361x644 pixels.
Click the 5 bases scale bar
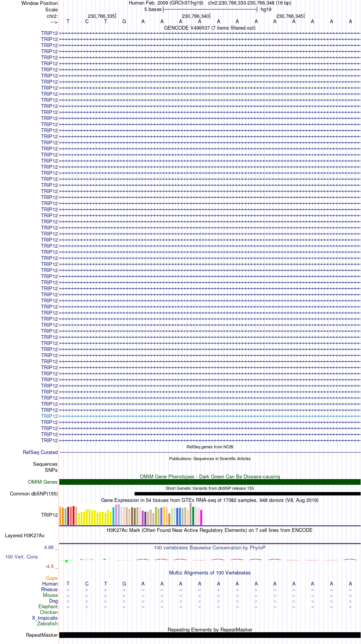[210, 9]
